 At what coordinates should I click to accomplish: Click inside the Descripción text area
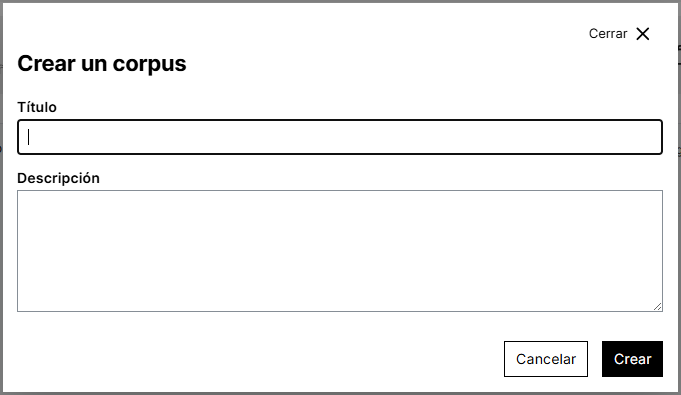coord(340,251)
